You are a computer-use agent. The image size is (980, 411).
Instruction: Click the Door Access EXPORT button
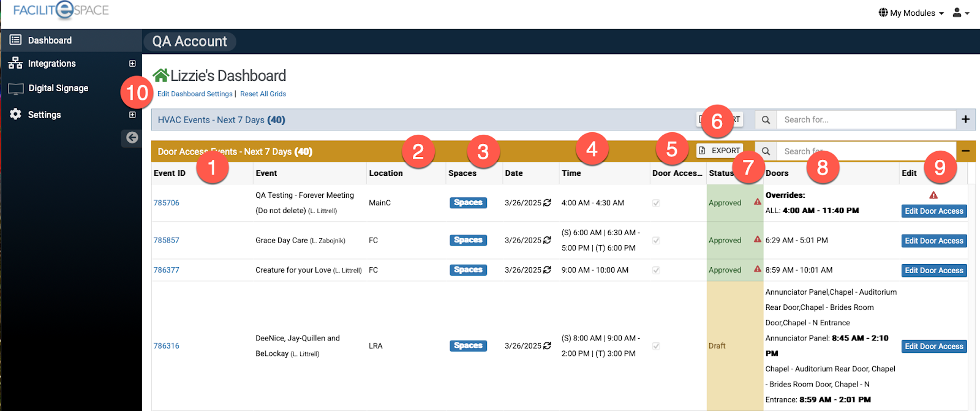click(x=720, y=151)
